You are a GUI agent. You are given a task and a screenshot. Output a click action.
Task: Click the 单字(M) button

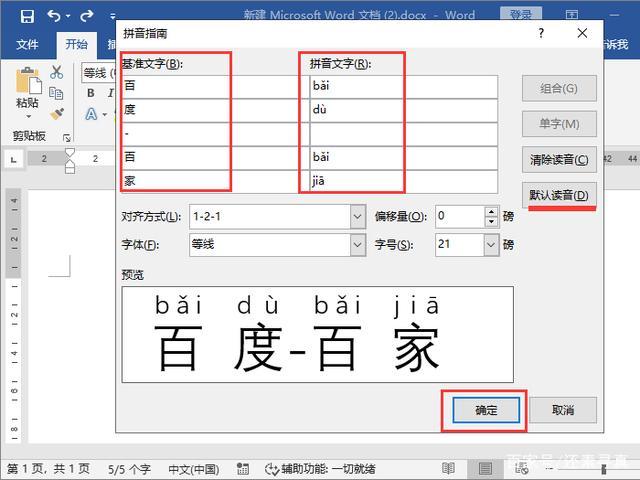click(559, 124)
